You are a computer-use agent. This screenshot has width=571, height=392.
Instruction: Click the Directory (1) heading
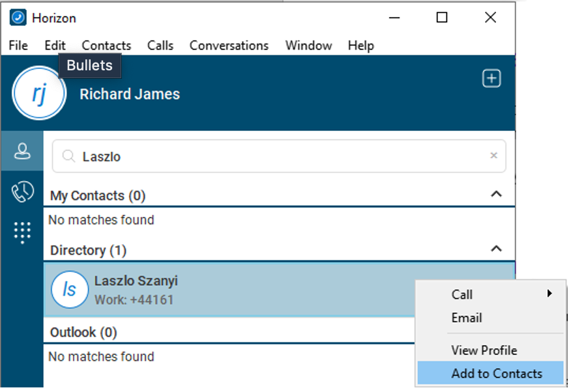pyautogui.click(x=88, y=250)
